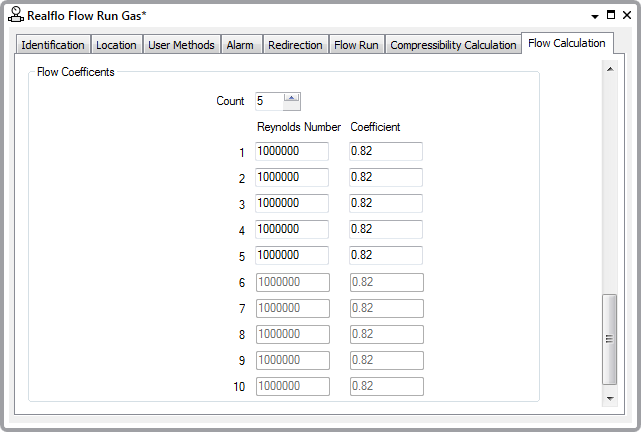The height and width of the screenshot is (432, 641).
Task: Open the window dropdown arrow in title bar
Action: point(595,15)
